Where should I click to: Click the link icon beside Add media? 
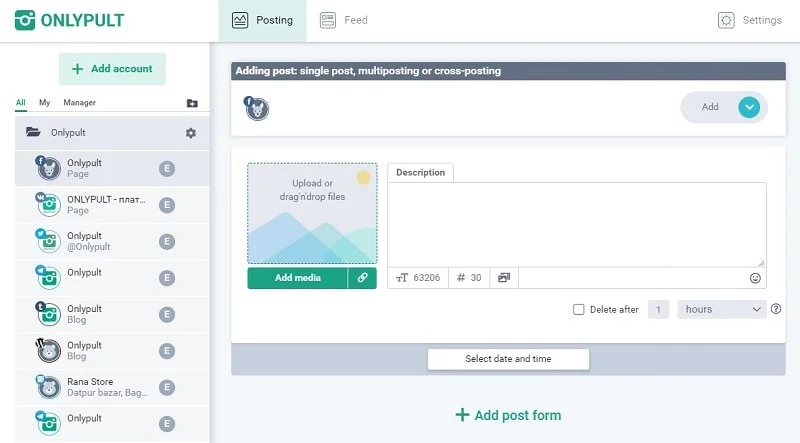click(363, 278)
